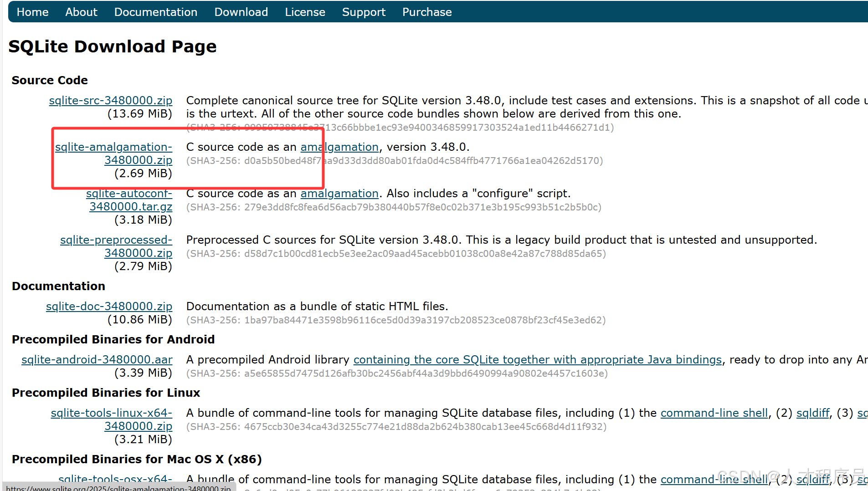Download sqlite-android-3480000.aar library
This screenshot has height=491, width=868.
[x=97, y=360]
